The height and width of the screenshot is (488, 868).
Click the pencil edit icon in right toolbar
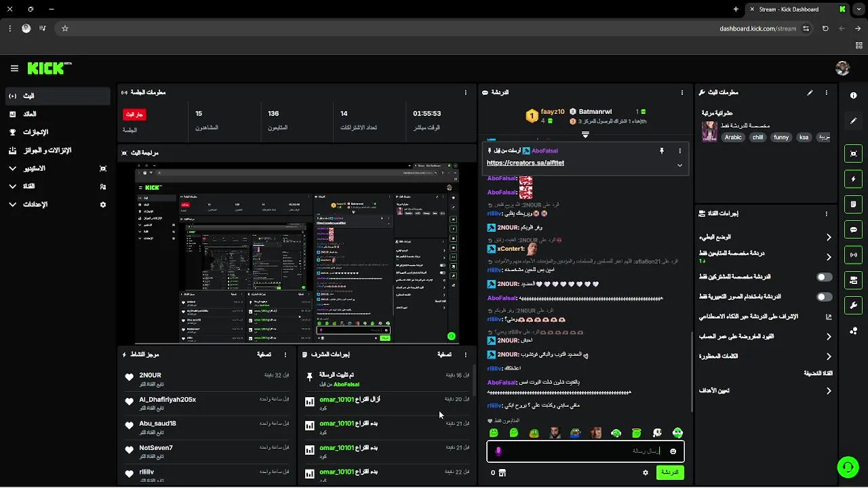click(x=853, y=121)
